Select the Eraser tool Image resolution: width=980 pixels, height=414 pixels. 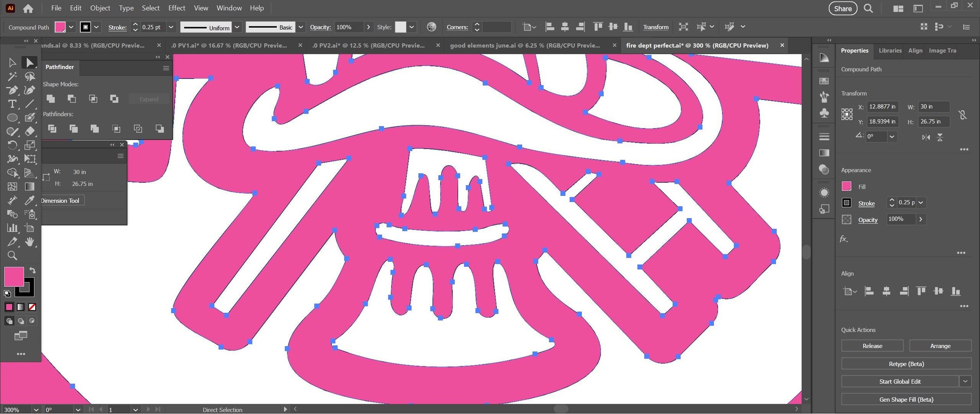click(x=29, y=131)
